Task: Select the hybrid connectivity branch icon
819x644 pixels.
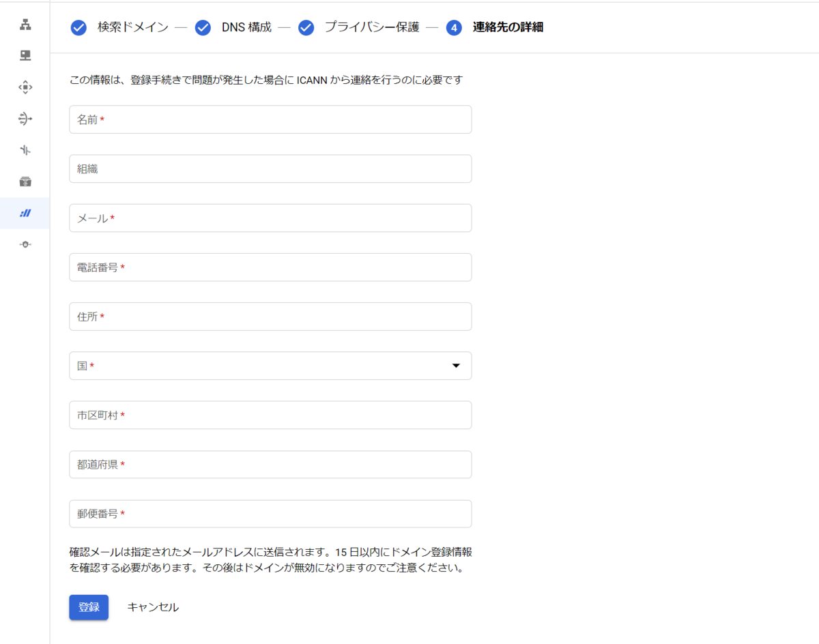Action: tap(25, 149)
